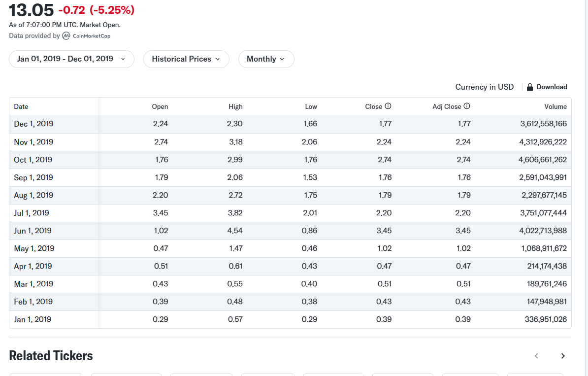Click the Dec 2019 Low value 1.66
Screen dimensions: 588x376
(310, 124)
